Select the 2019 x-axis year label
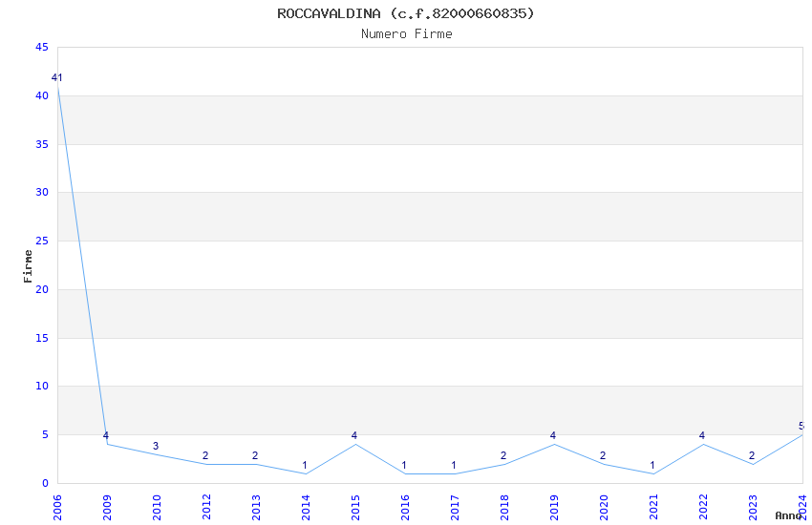 [x=555, y=507]
